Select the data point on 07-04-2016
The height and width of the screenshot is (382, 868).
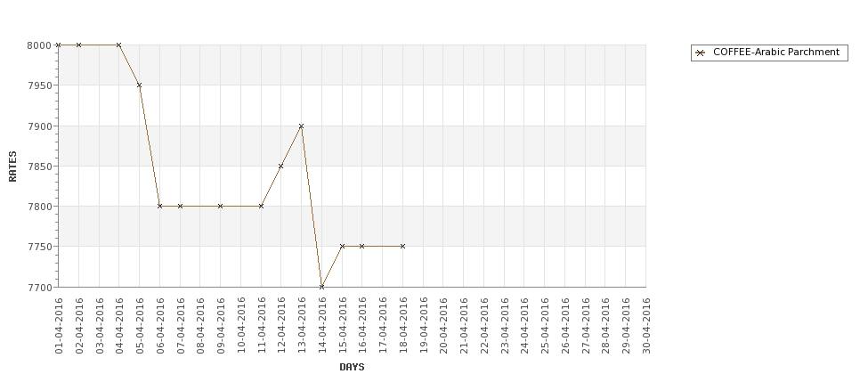pyautogui.click(x=180, y=206)
